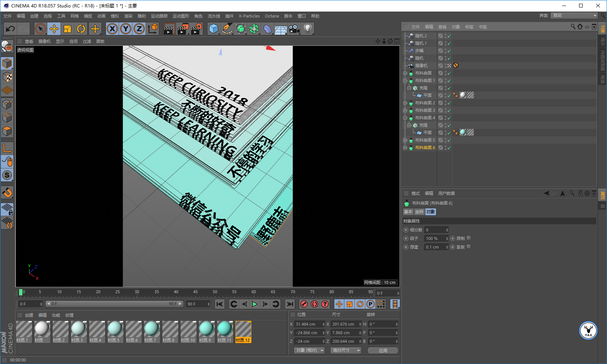Lock the Attribute Manager with padlock icon

point(580,193)
